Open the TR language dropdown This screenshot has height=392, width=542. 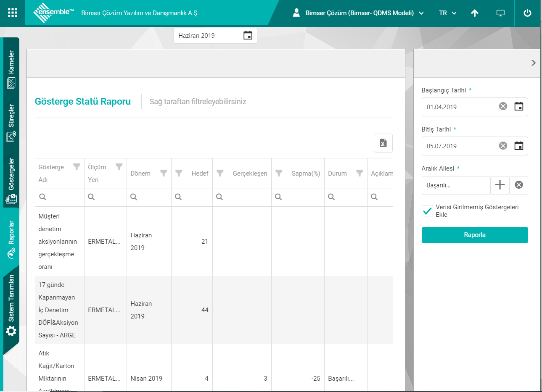tap(447, 13)
